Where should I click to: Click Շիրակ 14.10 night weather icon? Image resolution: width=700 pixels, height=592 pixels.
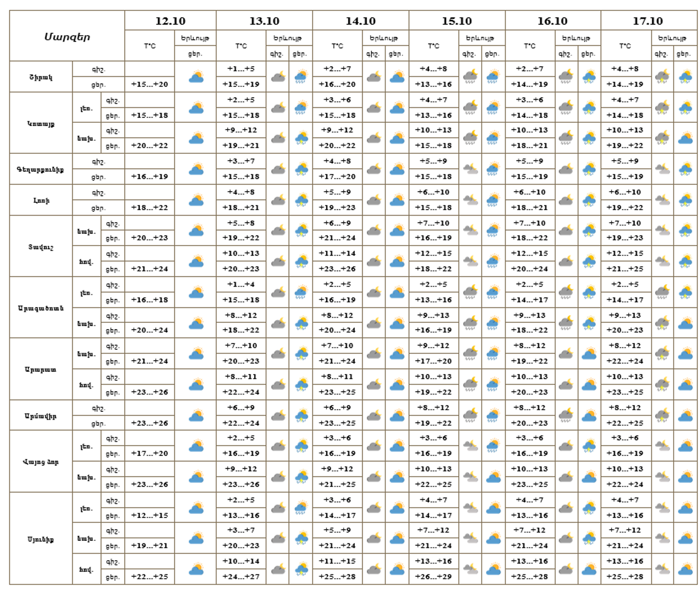click(x=374, y=77)
